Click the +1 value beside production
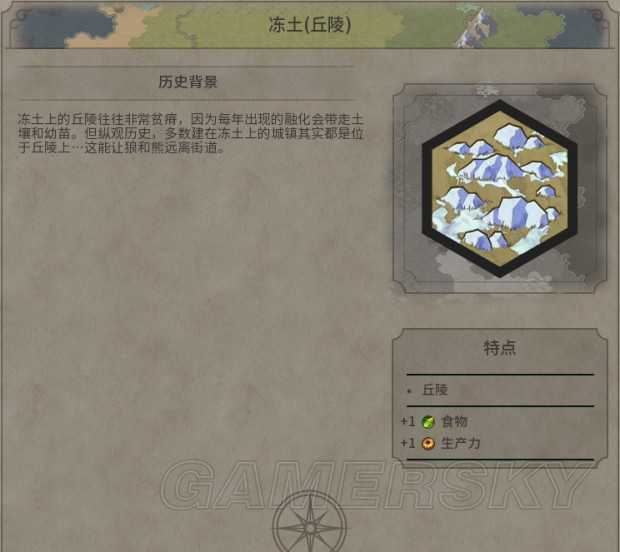Screen dimensions: 620x552 [x=408, y=443]
